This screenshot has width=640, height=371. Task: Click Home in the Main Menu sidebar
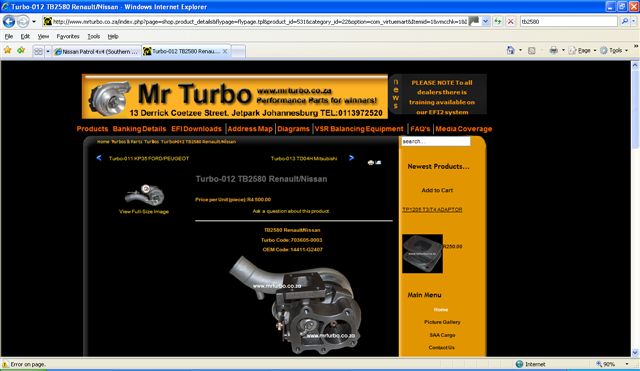tap(441, 309)
